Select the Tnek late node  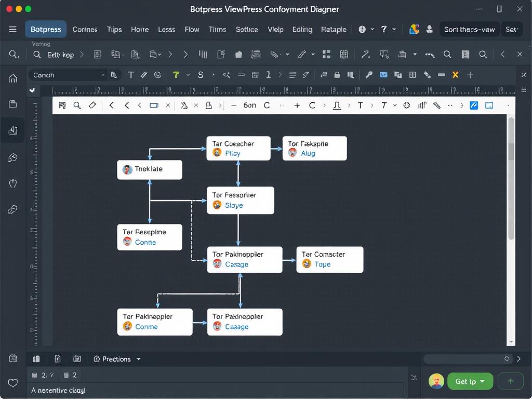pyautogui.click(x=150, y=170)
